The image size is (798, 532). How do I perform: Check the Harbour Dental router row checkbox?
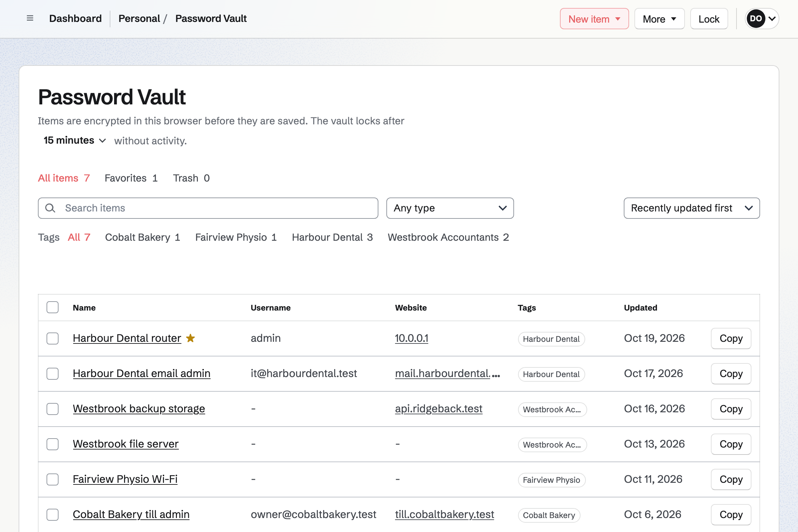pyautogui.click(x=53, y=338)
